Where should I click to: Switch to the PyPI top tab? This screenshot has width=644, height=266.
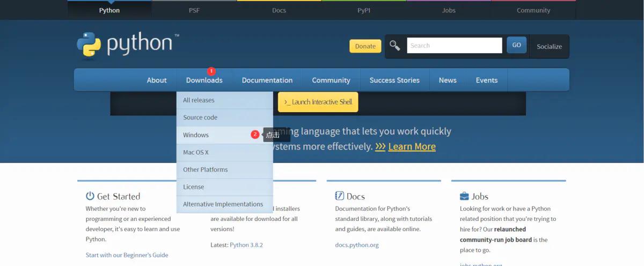(364, 10)
